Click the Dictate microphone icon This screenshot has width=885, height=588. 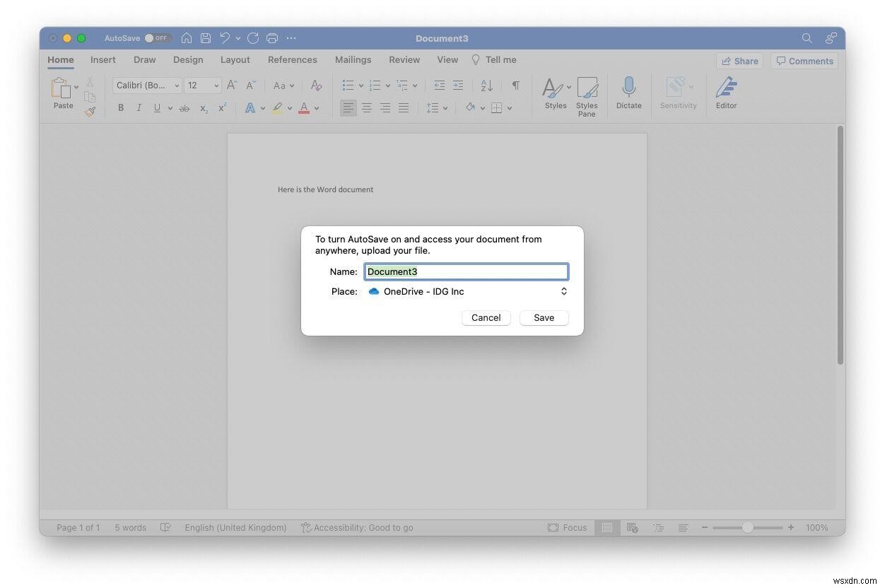628,93
